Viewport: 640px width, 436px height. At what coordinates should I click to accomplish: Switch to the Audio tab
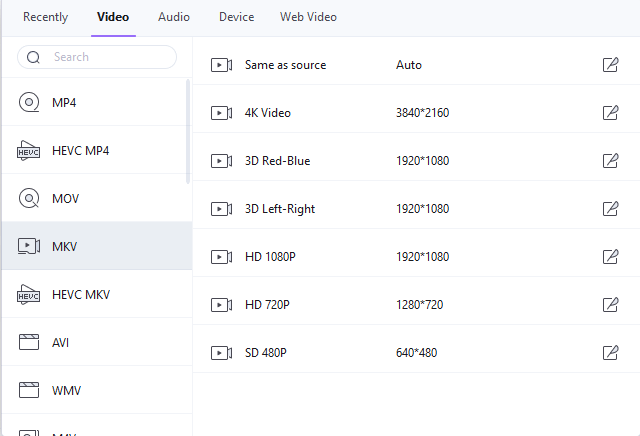coord(174,17)
